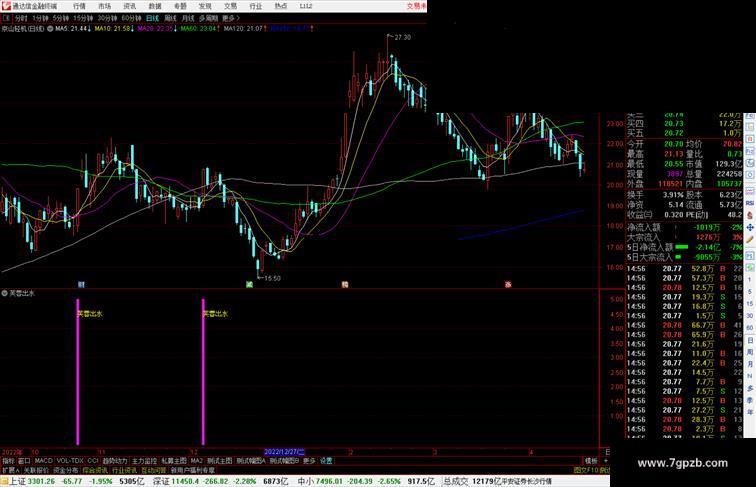The image size is (756, 487).
Task: Click the highlighted date 2022/12/27/二 on axis
Action: (x=284, y=452)
